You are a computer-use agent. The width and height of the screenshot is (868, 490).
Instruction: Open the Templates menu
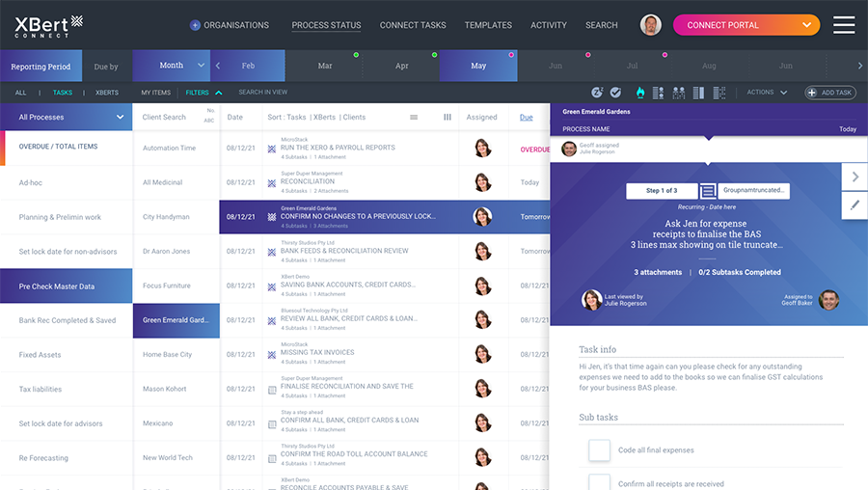[x=488, y=25]
